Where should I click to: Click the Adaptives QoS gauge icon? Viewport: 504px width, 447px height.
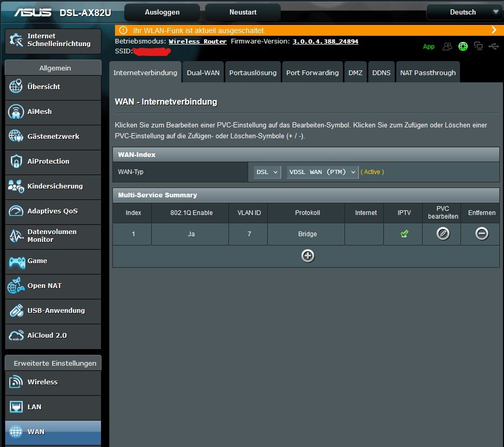(x=16, y=211)
